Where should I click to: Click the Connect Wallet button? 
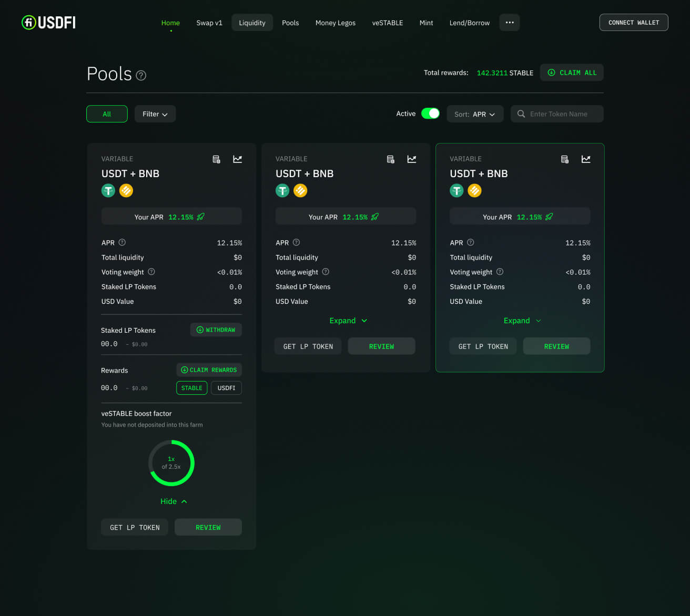click(x=634, y=23)
